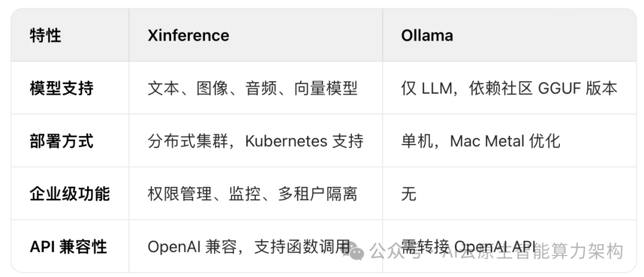Select the 权限管理、监控、多租户隔离 cell

pos(253,194)
